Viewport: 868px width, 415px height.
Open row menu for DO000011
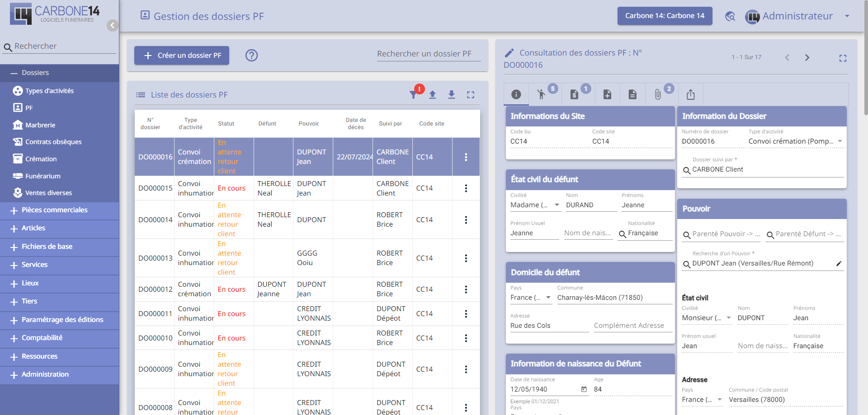tap(466, 314)
